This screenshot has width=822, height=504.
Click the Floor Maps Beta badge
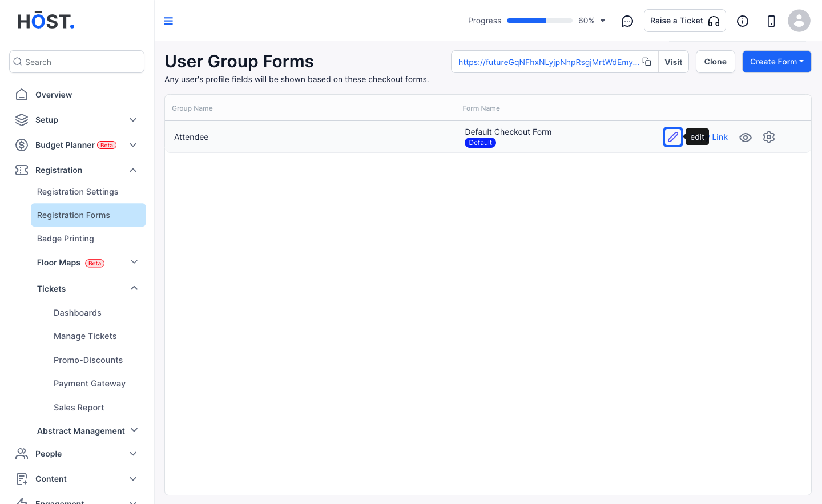[x=95, y=263]
